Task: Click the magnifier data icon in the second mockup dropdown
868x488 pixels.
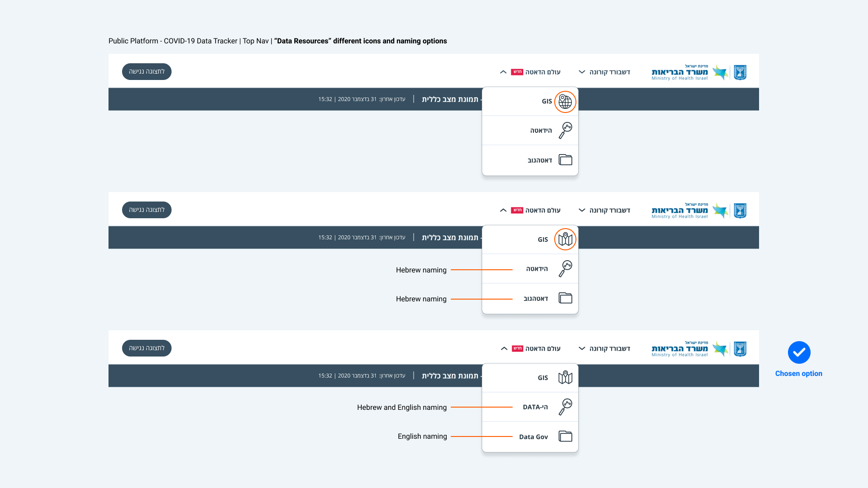Action: 565,269
